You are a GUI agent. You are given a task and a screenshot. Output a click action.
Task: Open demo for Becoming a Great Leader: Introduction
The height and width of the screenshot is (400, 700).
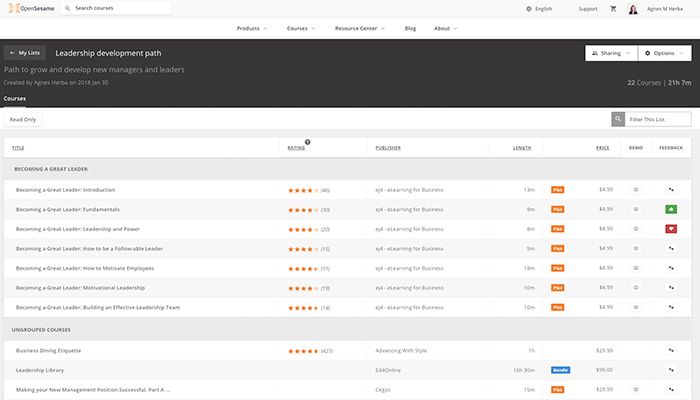pos(636,189)
